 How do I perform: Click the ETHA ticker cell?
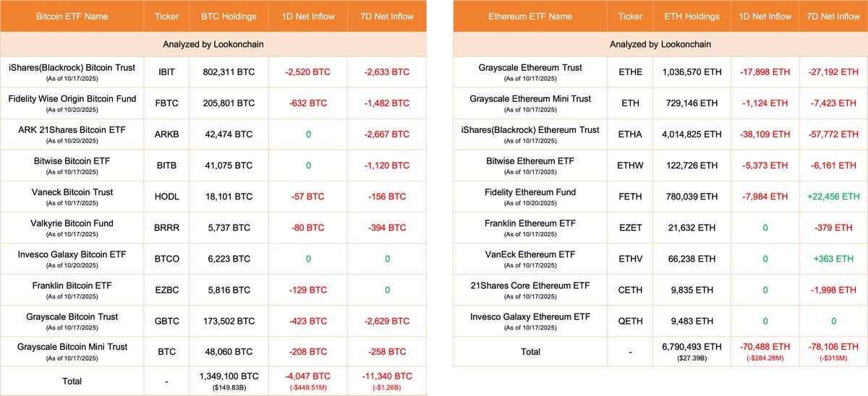(629, 134)
